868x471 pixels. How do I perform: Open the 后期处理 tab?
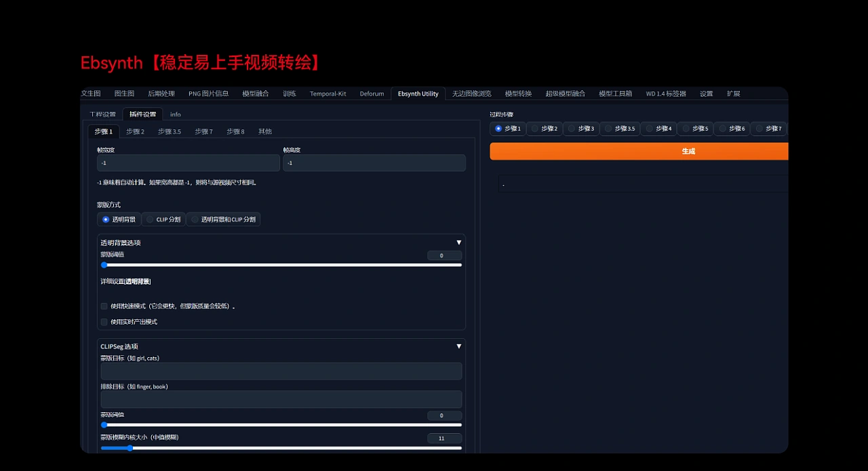(161, 94)
